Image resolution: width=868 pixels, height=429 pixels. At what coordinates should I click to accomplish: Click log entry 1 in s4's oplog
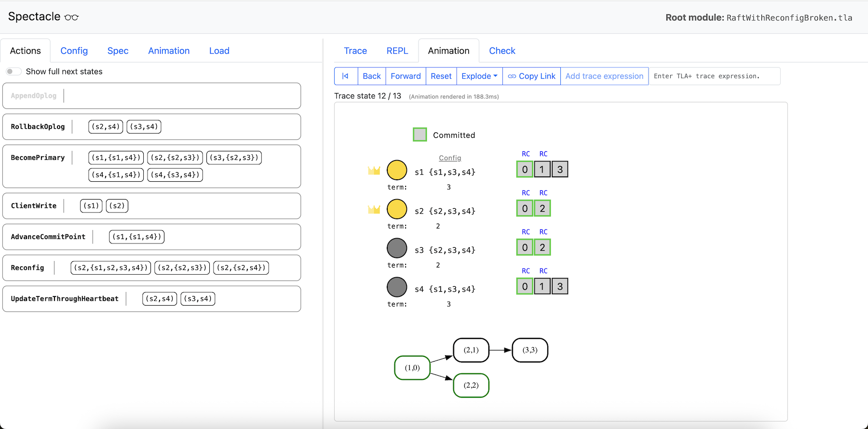542,286
